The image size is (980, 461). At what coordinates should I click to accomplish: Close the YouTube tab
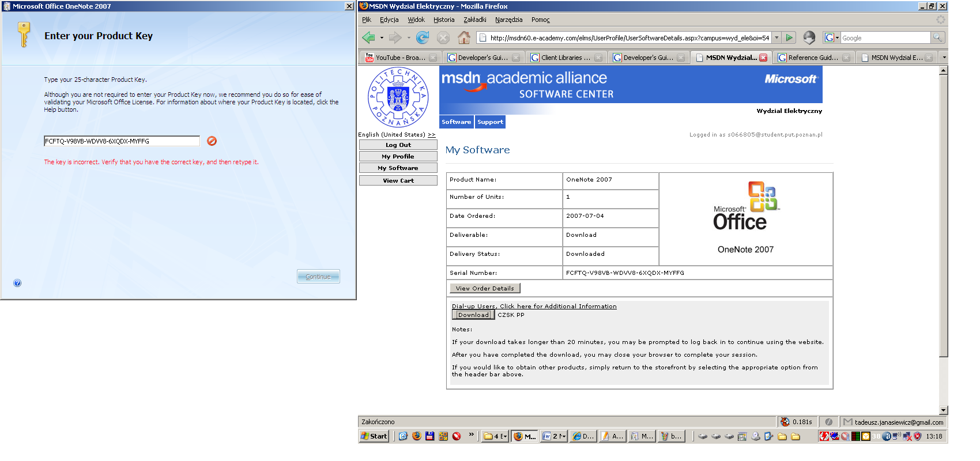point(433,58)
